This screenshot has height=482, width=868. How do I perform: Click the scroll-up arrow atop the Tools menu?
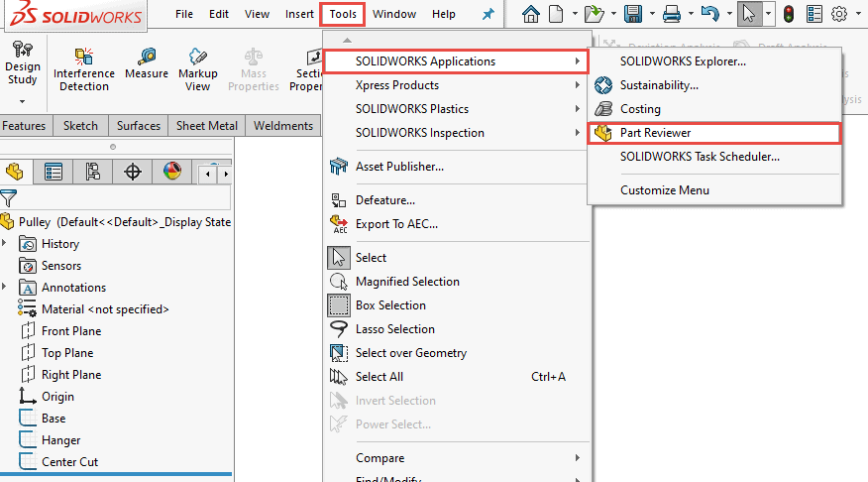[347, 40]
